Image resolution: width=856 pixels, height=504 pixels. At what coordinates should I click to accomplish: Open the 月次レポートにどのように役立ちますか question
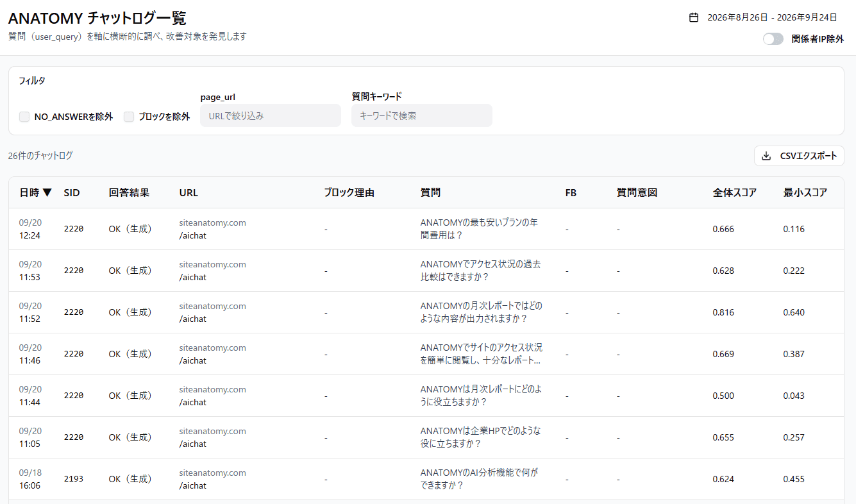tap(481, 396)
